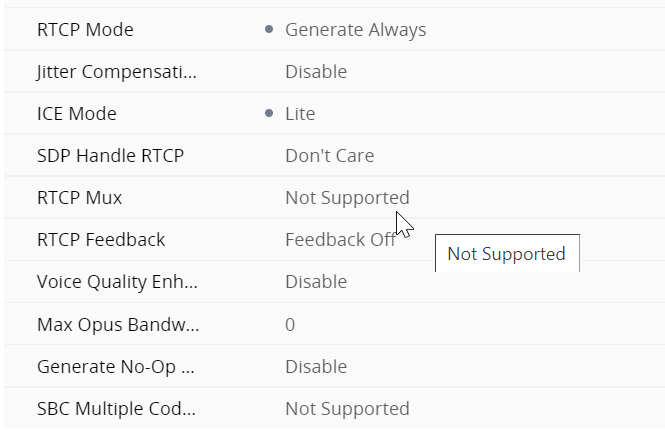
Task: Click the Max Opus Bandw... value of 0
Action: (290, 325)
